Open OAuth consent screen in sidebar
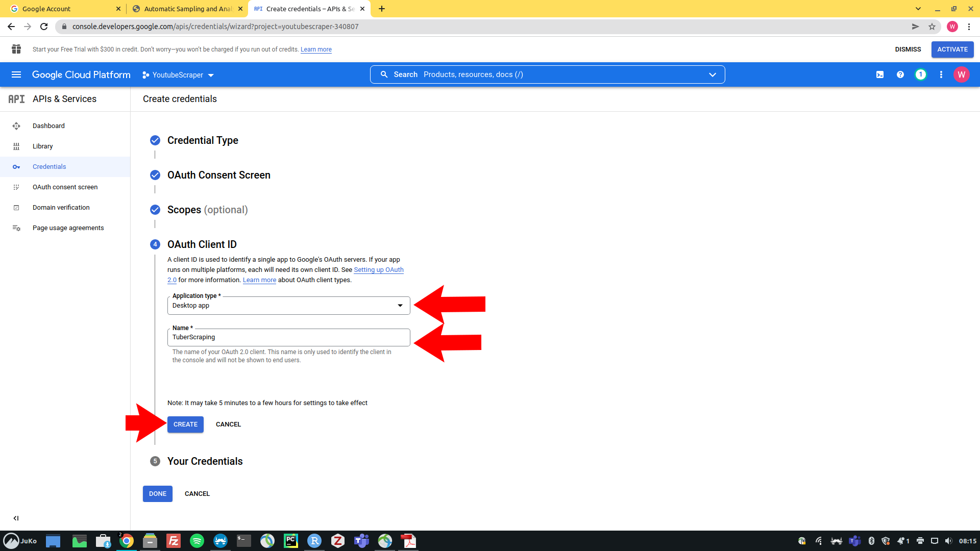This screenshot has width=980, height=551. tap(65, 187)
